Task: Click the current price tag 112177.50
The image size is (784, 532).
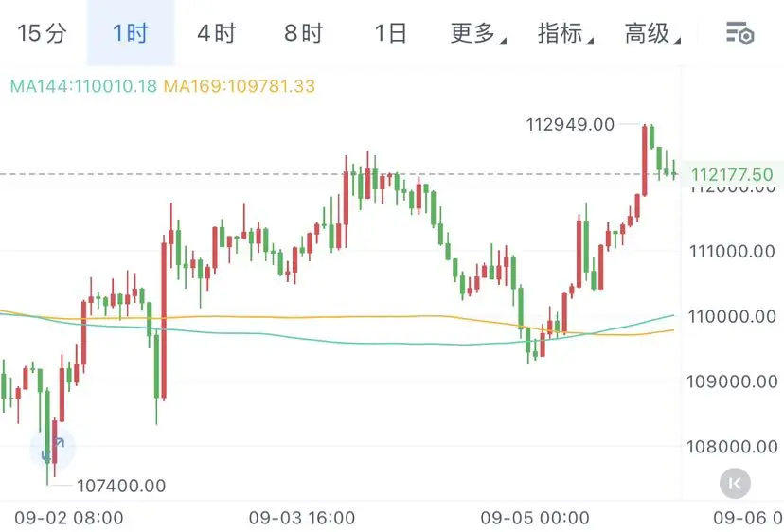Action: pyautogui.click(x=732, y=174)
